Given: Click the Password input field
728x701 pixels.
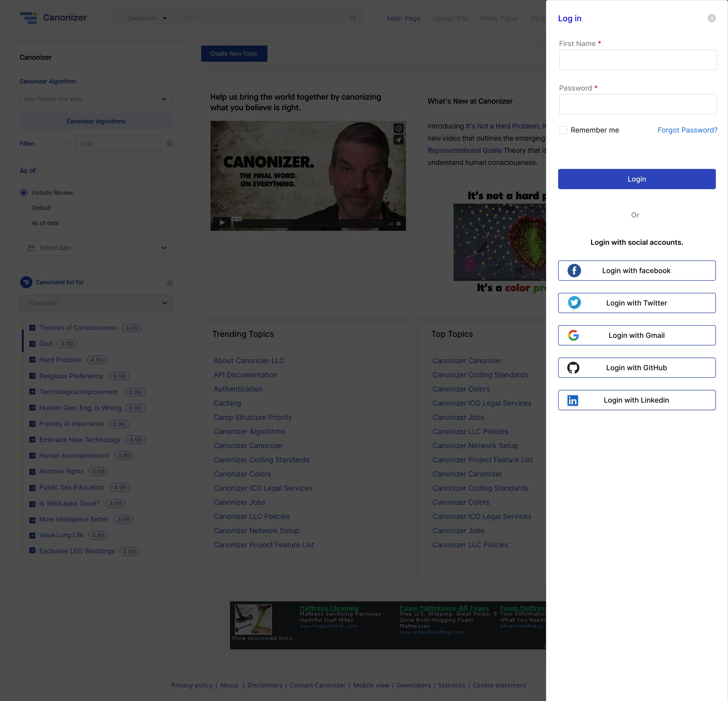Looking at the screenshot, I should [637, 104].
